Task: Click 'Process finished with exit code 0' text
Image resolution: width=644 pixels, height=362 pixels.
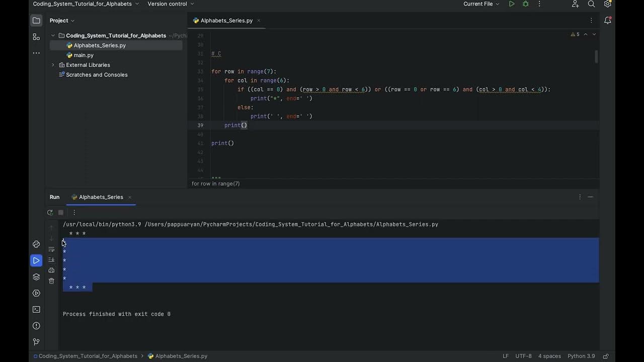Action: [117, 314]
